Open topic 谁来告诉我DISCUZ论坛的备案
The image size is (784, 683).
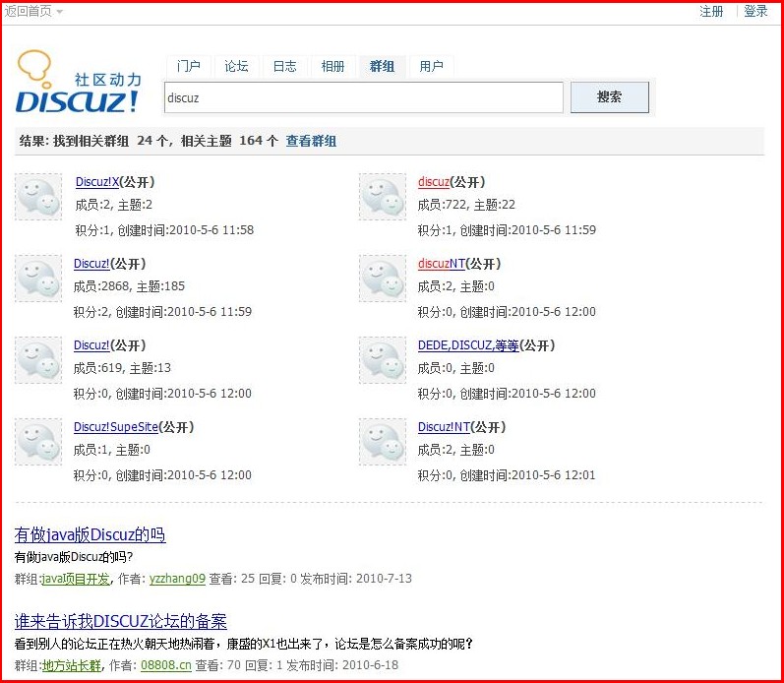[x=120, y=621]
